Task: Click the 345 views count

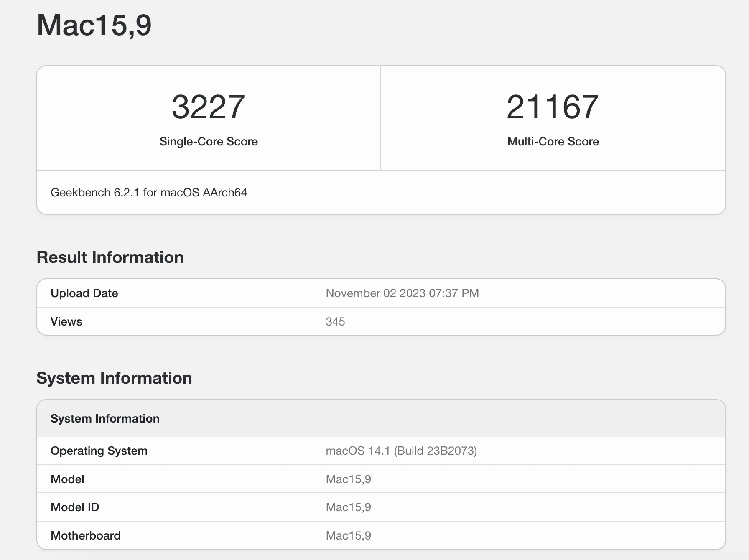Action: click(335, 322)
